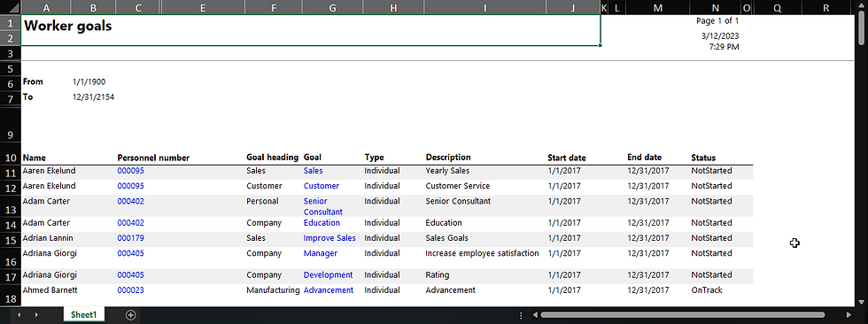This screenshot has width=868, height=324.
Task: Open personnel link 000095 in Yearly Sales row
Action: click(131, 171)
